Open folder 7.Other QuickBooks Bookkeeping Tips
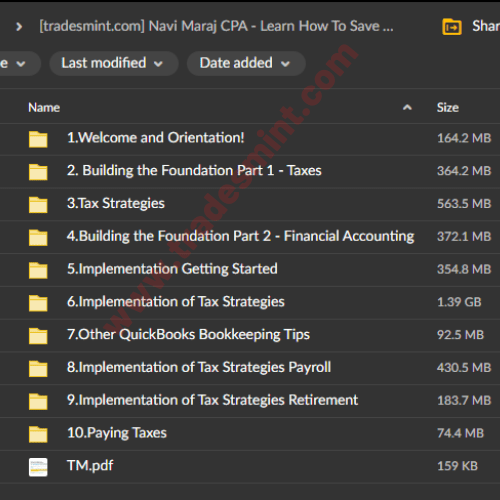500x500 pixels. (x=188, y=334)
